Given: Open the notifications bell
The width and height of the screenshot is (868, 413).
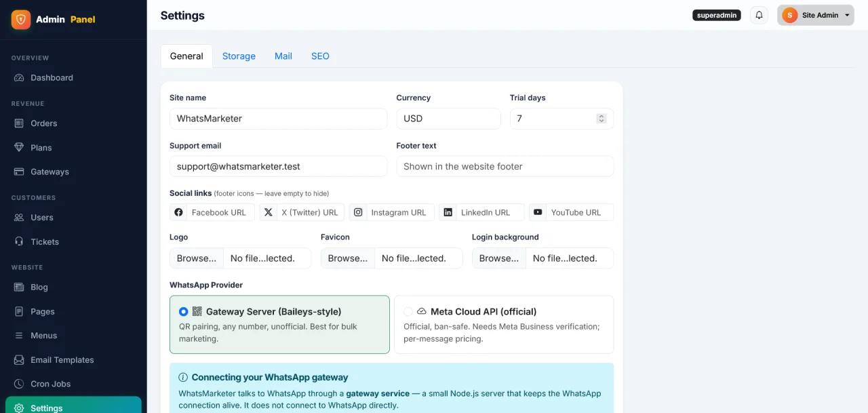Looking at the screenshot, I should [x=759, y=15].
